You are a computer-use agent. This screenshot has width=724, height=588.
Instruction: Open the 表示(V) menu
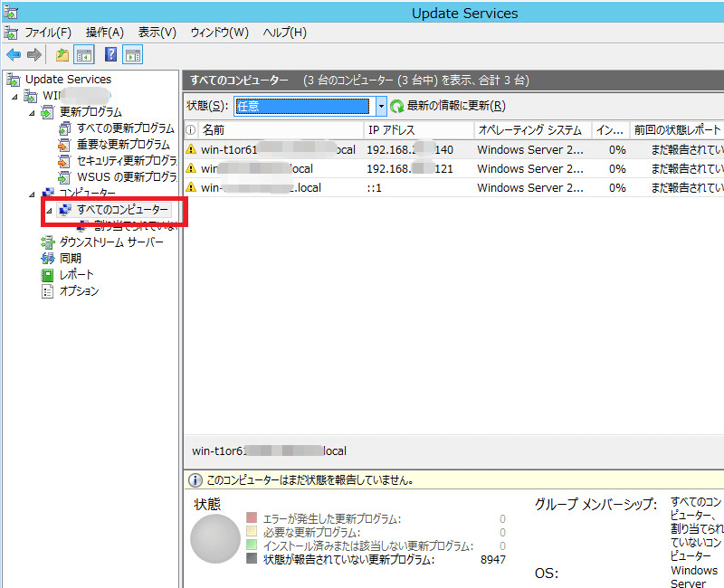(157, 33)
